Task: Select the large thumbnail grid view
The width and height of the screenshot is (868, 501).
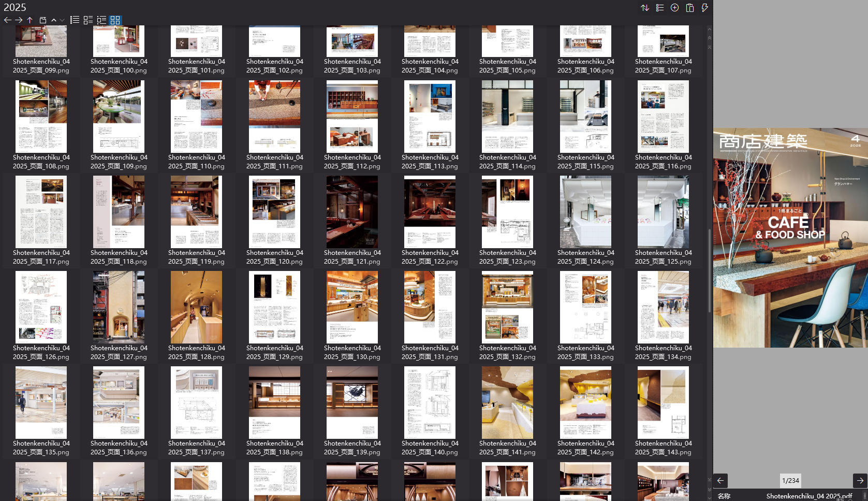Action: [x=115, y=20]
